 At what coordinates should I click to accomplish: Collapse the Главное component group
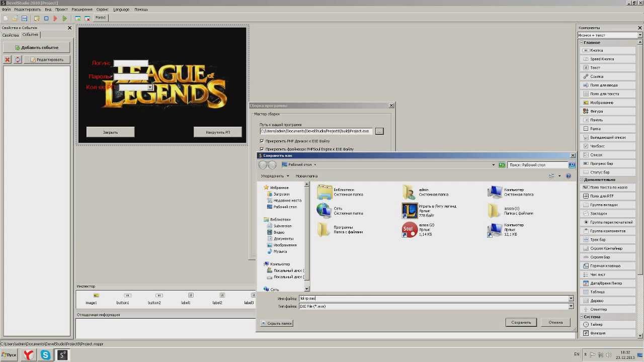(x=581, y=43)
